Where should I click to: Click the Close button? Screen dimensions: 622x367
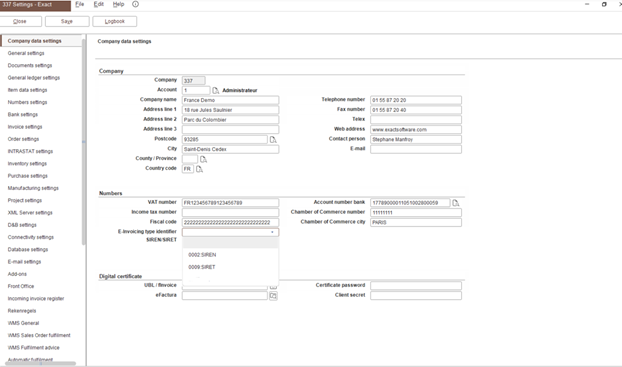coord(20,21)
